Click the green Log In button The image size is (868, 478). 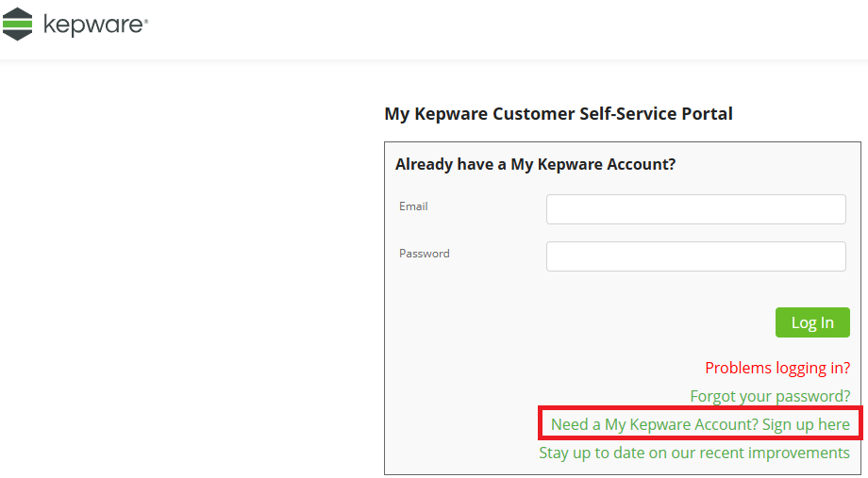click(812, 322)
